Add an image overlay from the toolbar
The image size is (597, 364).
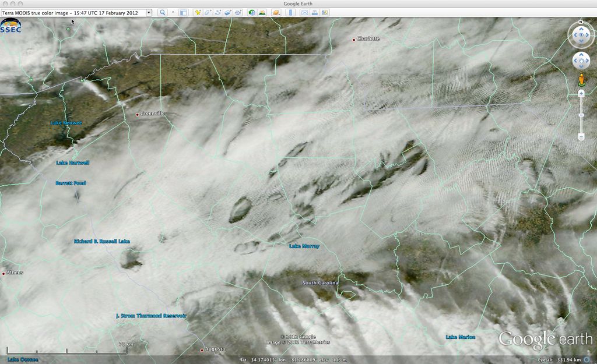point(228,13)
